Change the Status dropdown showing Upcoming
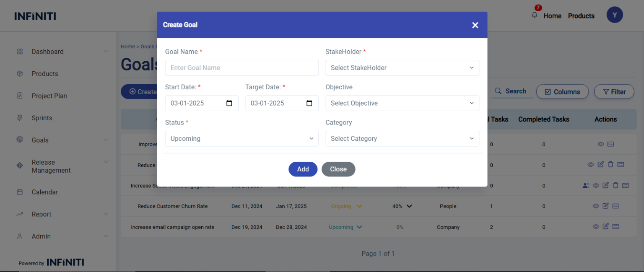Viewport: 644px width, 272px height. pyautogui.click(x=241, y=139)
